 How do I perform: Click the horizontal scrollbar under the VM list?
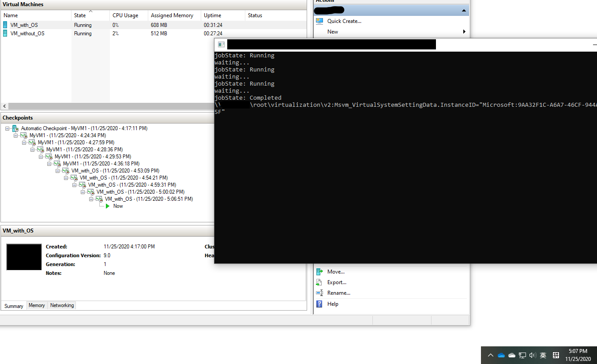point(154,106)
